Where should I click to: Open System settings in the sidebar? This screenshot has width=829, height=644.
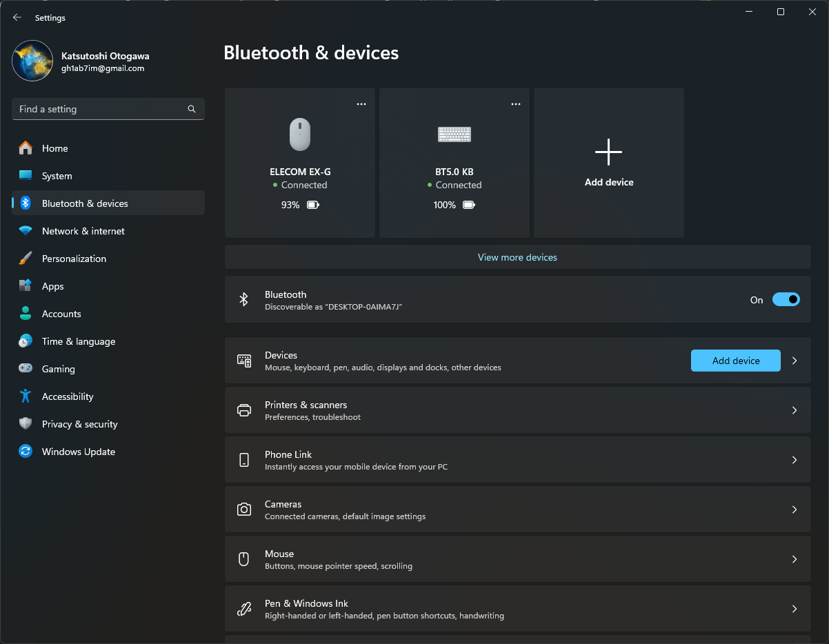(x=108, y=176)
